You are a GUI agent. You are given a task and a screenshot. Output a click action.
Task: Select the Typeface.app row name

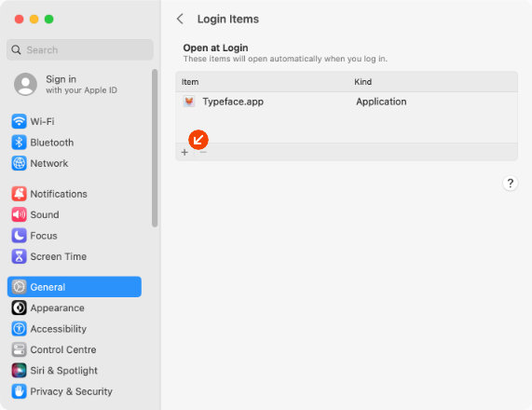pos(233,102)
